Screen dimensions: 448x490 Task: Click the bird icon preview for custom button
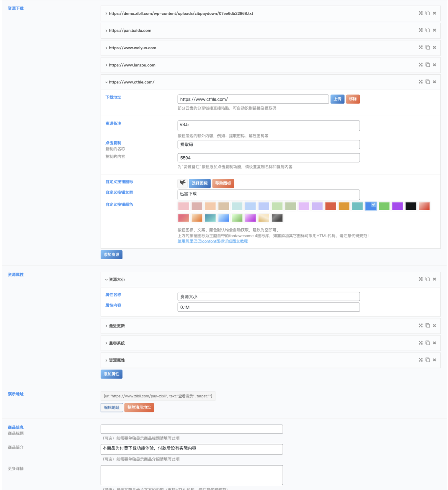(x=183, y=183)
